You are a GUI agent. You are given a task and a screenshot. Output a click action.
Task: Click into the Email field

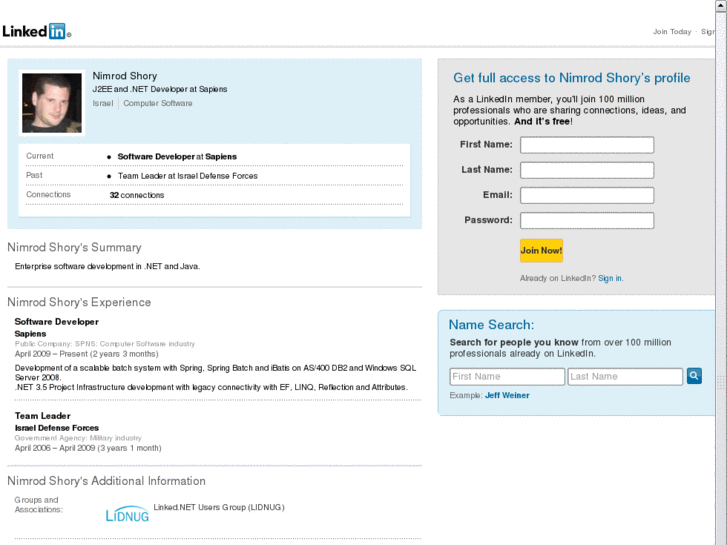coord(587,195)
